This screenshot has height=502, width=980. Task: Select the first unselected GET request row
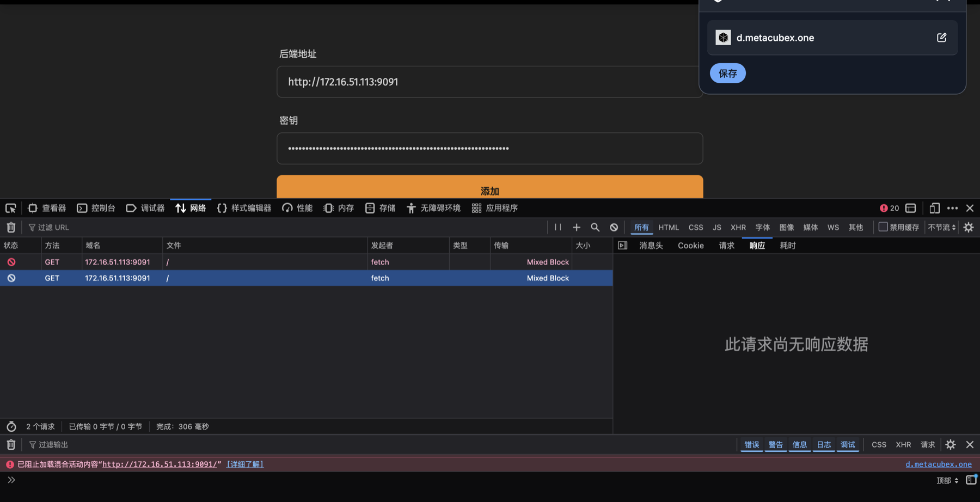[x=306, y=262]
